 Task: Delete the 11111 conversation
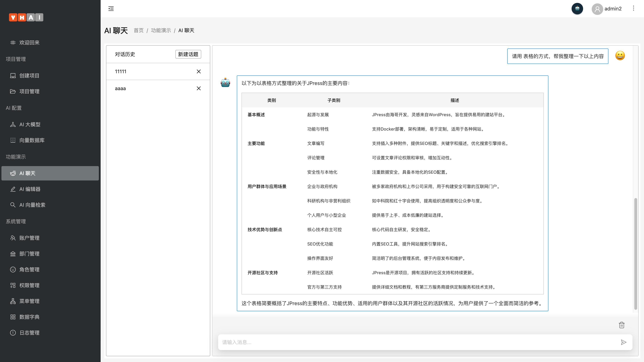click(x=199, y=71)
